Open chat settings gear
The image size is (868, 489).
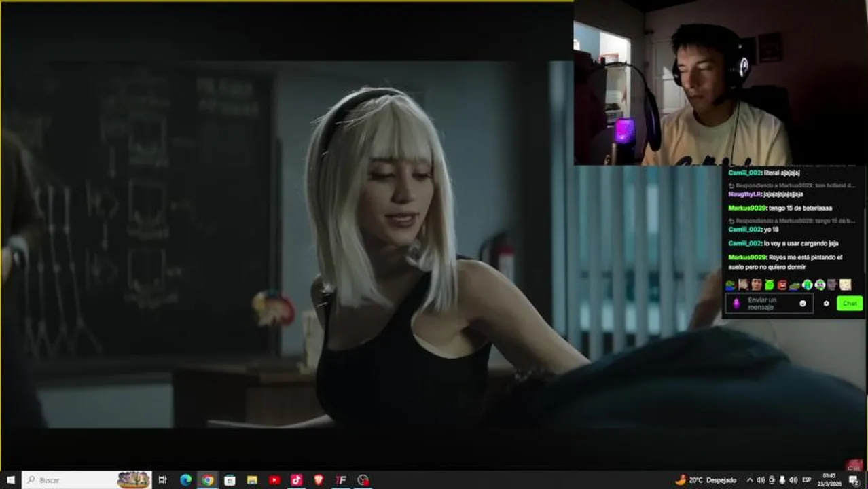[x=827, y=303]
